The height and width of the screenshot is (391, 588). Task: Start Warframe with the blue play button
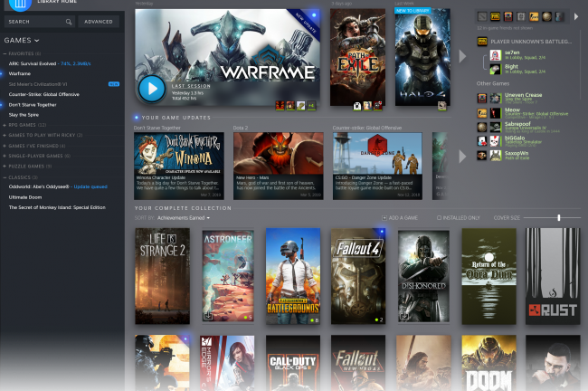[x=152, y=89]
